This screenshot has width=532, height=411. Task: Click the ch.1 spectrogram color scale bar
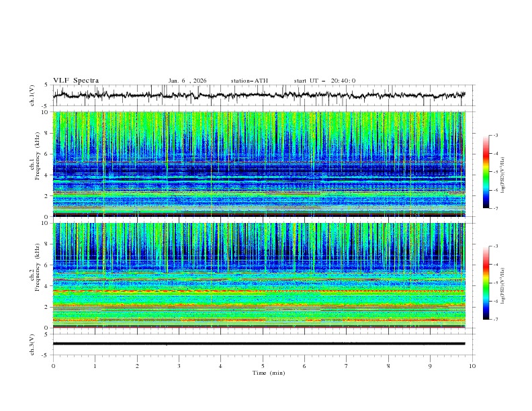(486, 172)
